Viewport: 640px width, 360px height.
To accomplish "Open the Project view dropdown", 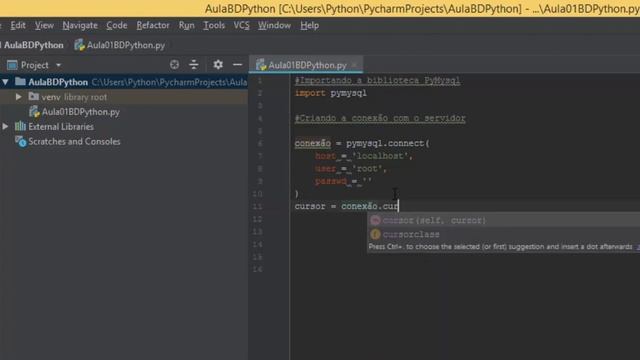I will coord(59,65).
